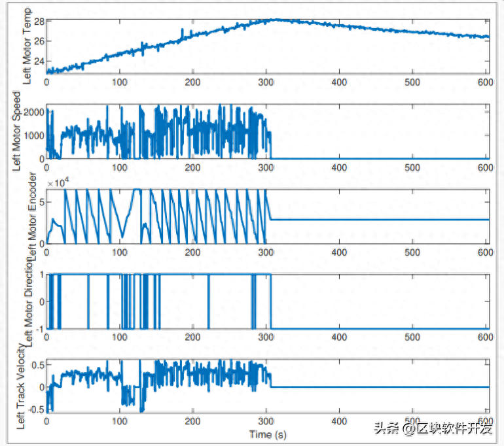Select the "Left Motor Speed" y-axis label
The height and width of the screenshot is (446, 504).
pyautogui.click(x=27, y=131)
